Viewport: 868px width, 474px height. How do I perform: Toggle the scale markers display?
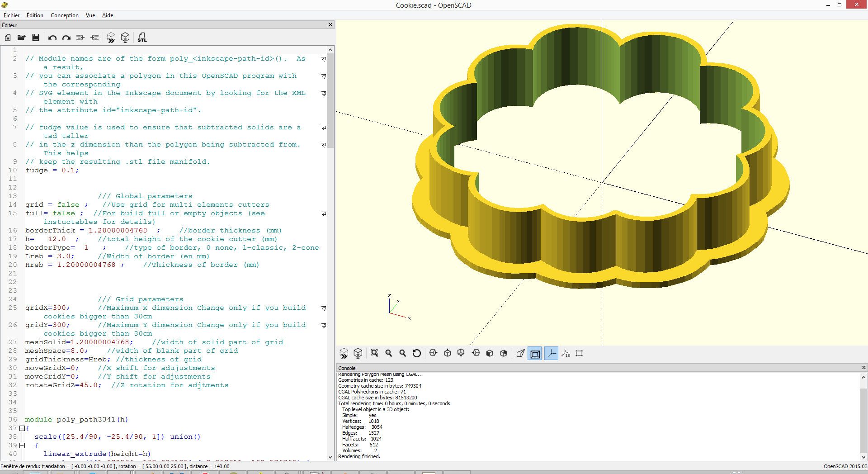[x=566, y=353]
